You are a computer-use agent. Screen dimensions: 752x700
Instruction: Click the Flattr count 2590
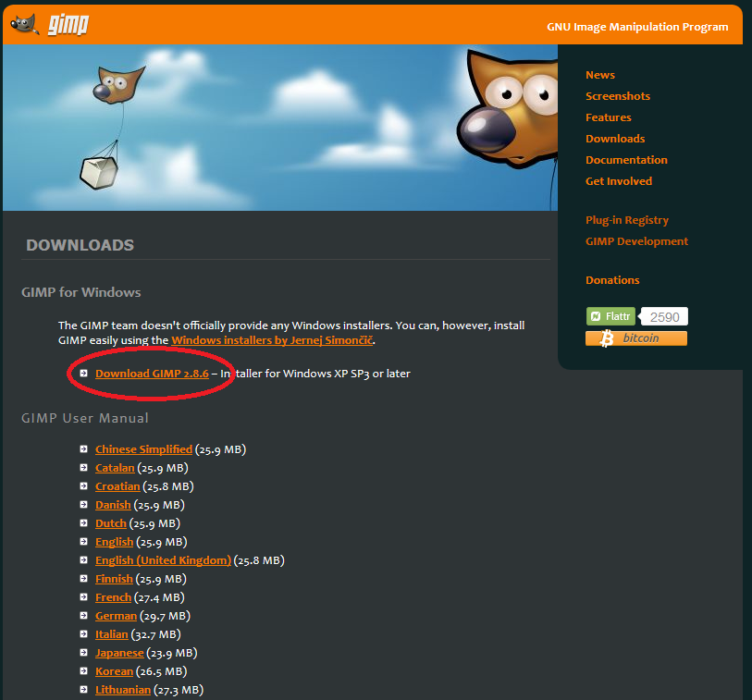(x=664, y=317)
